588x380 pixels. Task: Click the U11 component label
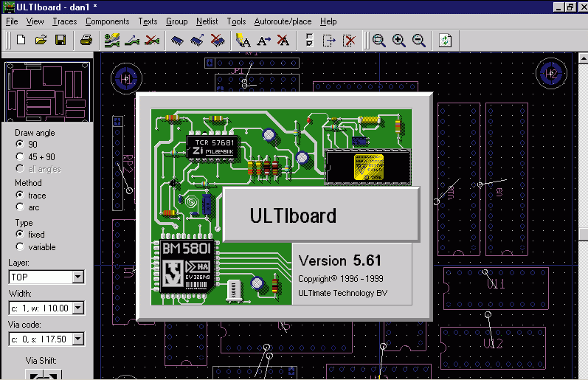click(496, 283)
